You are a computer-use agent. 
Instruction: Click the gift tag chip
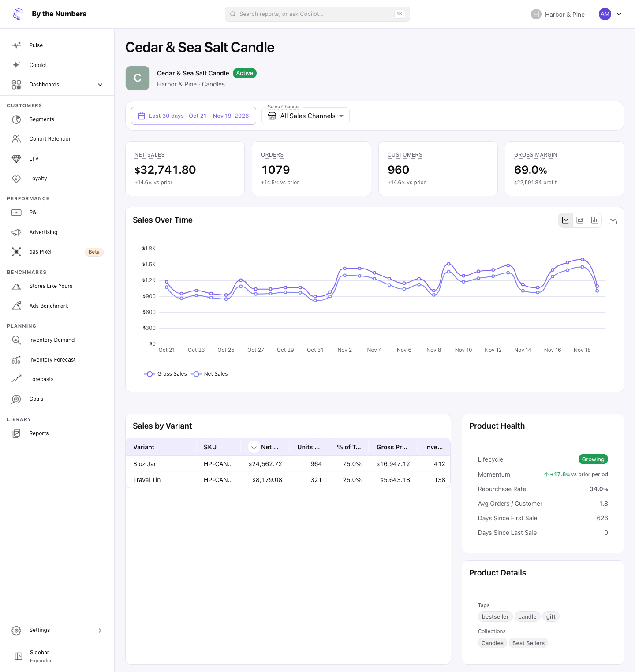551,617
